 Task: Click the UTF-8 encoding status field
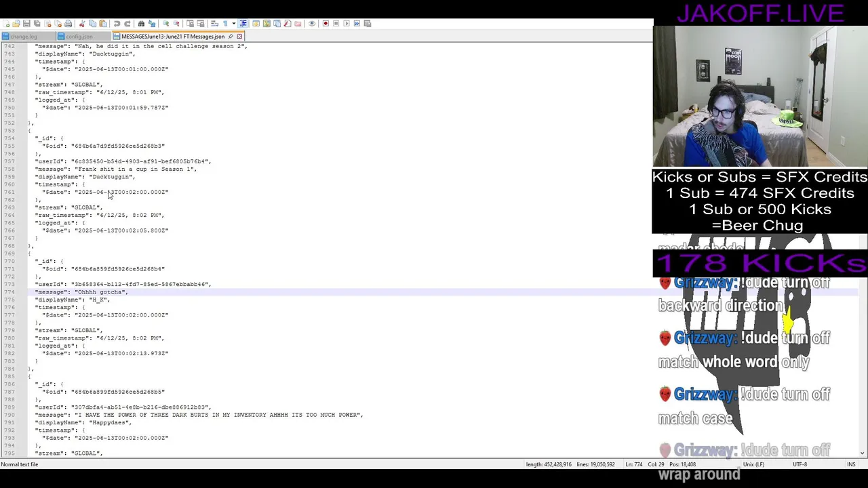(800, 464)
